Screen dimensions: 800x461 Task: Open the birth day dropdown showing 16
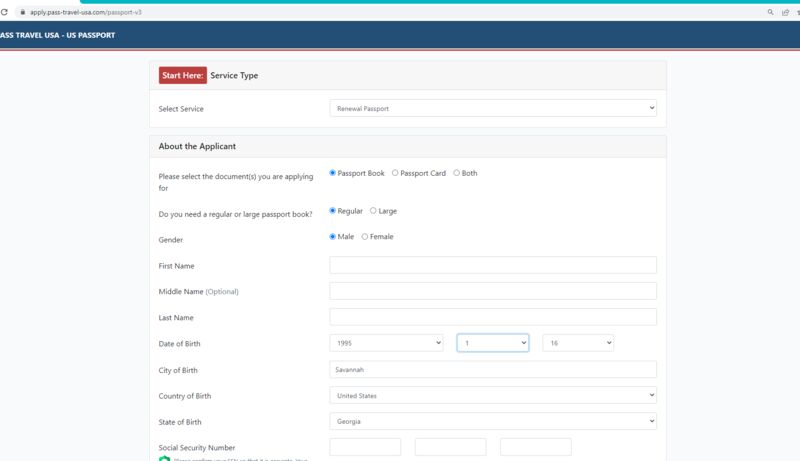click(578, 343)
